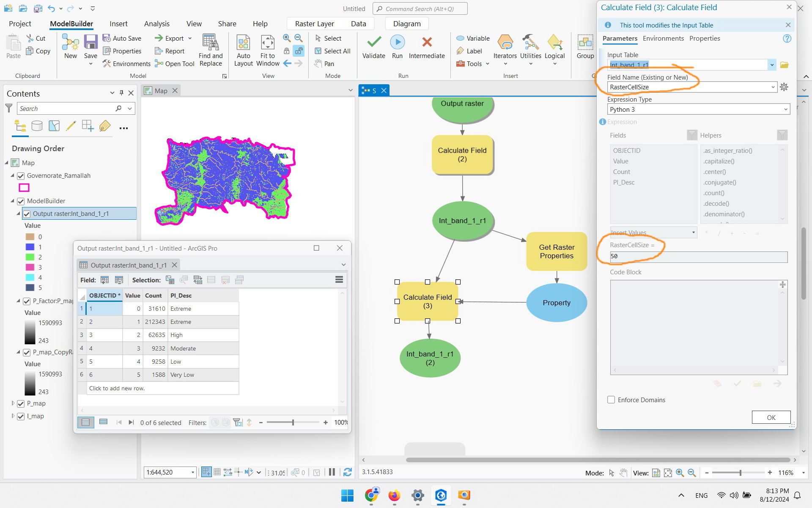Click the magenta Governorate_Ramallah symbol swatch
The height and width of the screenshot is (508, 812).
[x=24, y=188]
